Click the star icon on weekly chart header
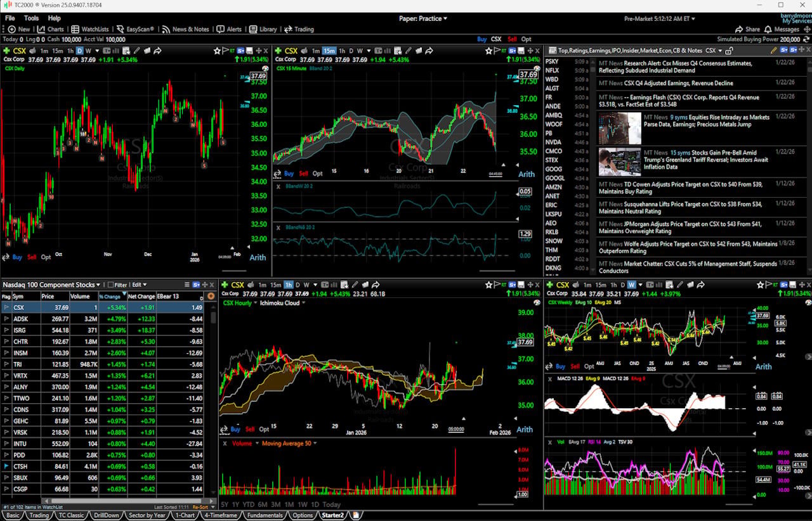 point(761,285)
